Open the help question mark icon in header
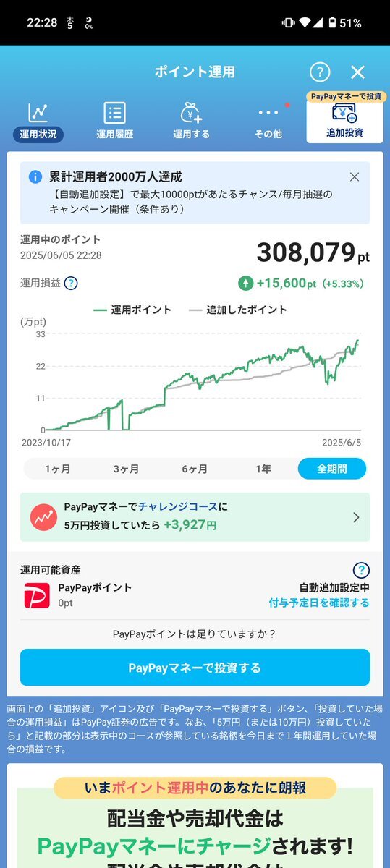Image resolution: width=390 pixels, height=868 pixels. point(320,72)
